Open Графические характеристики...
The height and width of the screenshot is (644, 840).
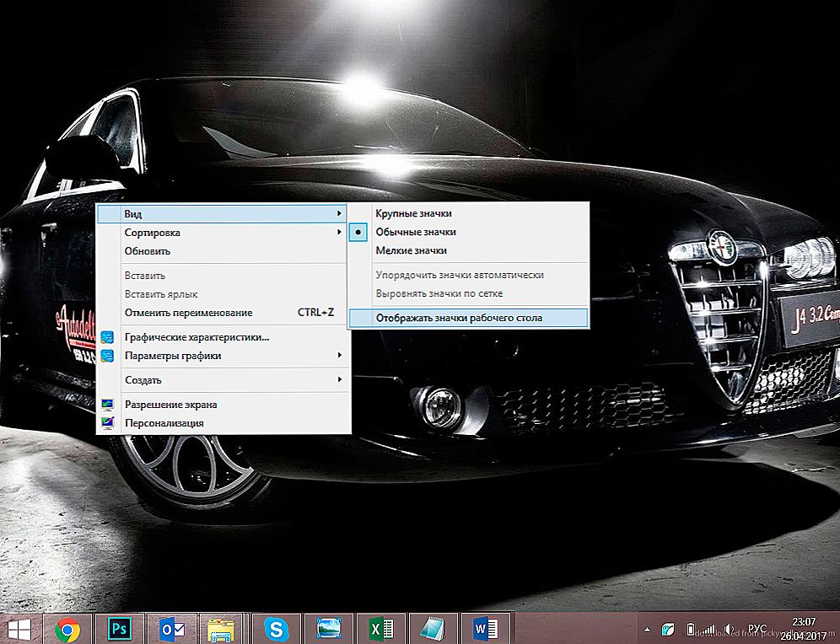pos(223,337)
